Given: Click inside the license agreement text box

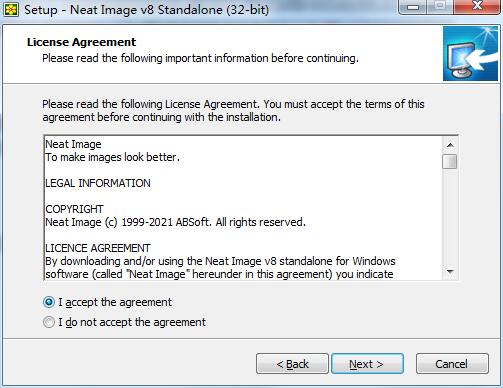Looking at the screenshot, I should (243, 208).
